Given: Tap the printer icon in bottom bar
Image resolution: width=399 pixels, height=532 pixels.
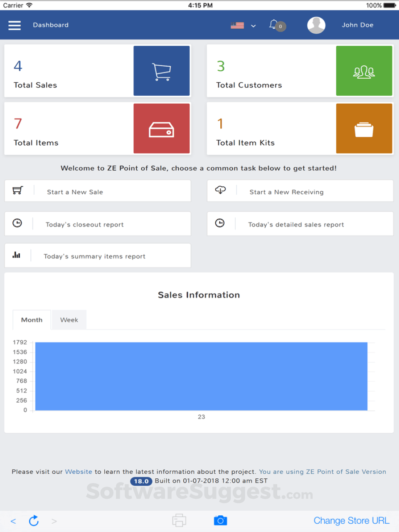Looking at the screenshot, I should pyautogui.click(x=179, y=520).
